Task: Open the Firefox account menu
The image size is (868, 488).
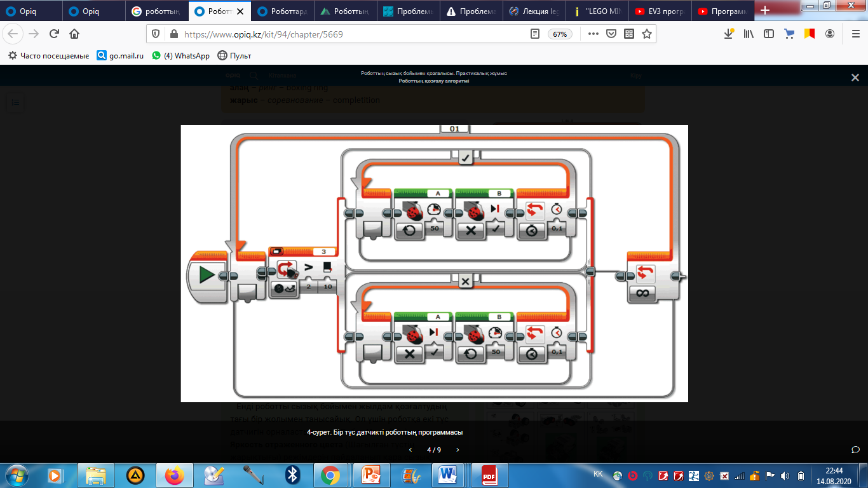Action: pos(830,34)
